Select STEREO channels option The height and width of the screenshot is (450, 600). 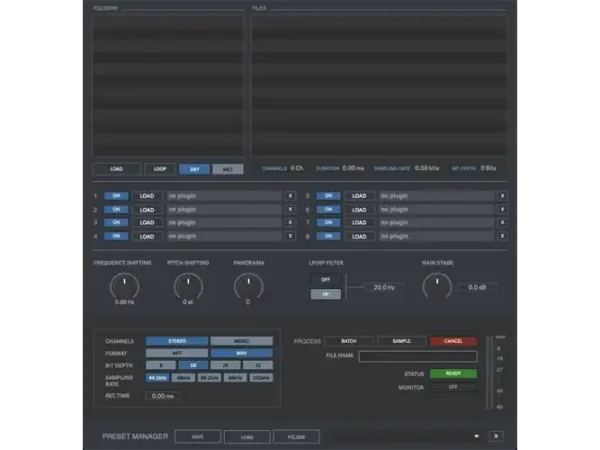click(177, 341)
